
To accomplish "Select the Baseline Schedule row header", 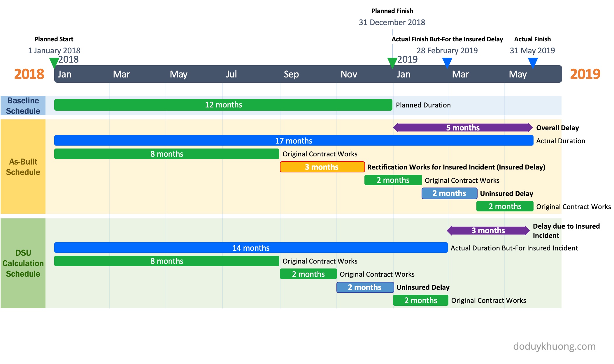I will pos(23,106).
